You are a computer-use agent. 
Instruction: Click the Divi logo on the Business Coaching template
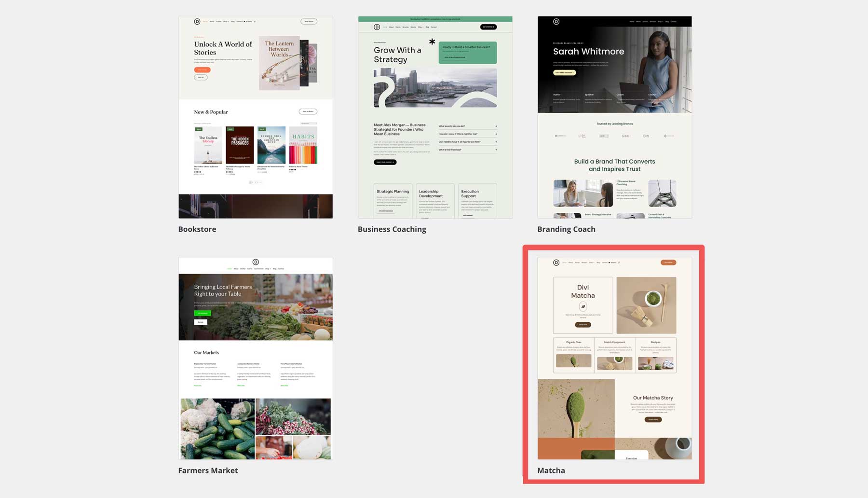pyautogui.click(x=377, y=27)
